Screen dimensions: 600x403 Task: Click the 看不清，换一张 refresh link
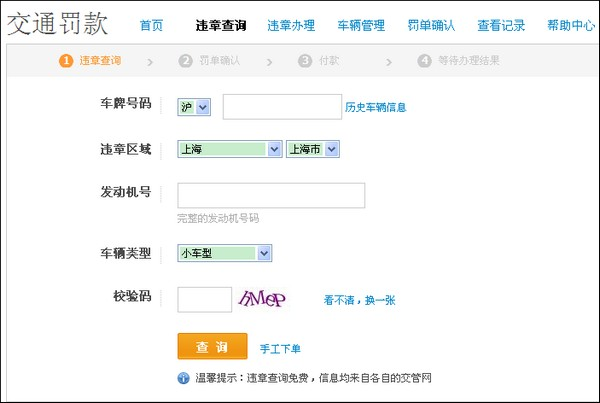[x=359, y=300]
